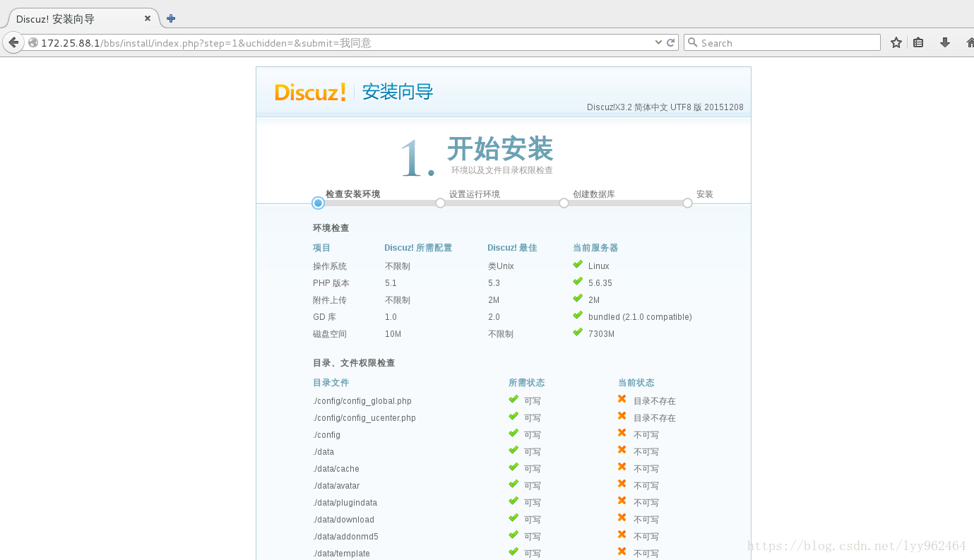Click the green check next to Linux
This screenshot has width=974, height=560.
coord(578,265)
